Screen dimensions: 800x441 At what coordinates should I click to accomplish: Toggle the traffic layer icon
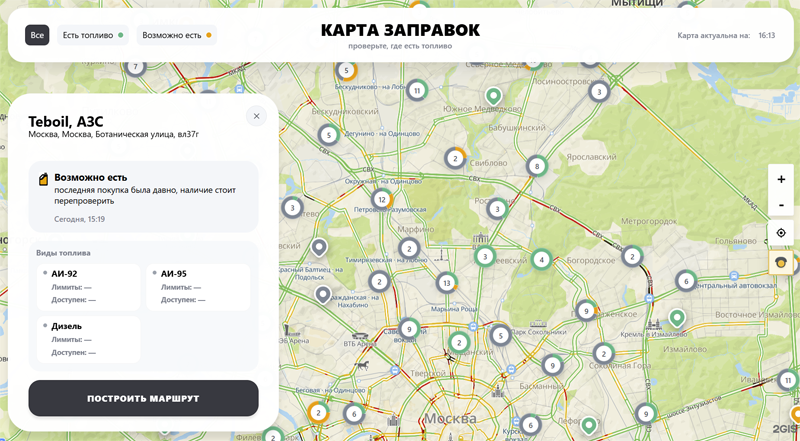click(x=781, y=263)
